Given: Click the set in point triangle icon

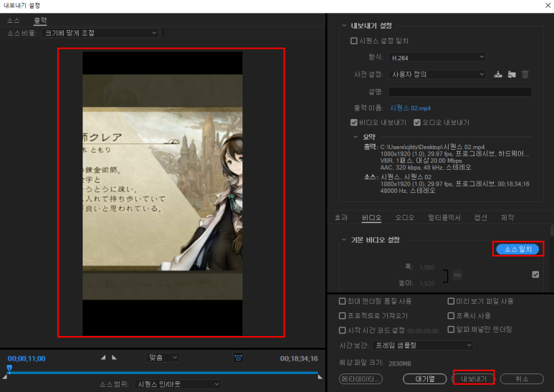Looking at the screenshot, I should 103,358.
